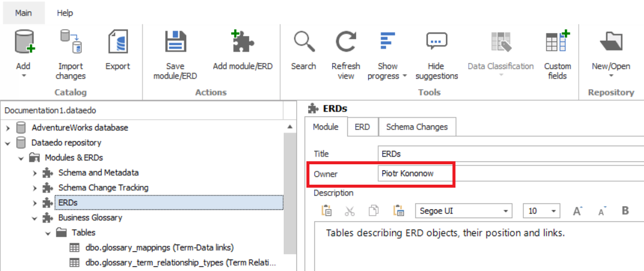Click the Bold formatting button
Image resolution: width=644 pixels, height=271 pixels.
625,210
